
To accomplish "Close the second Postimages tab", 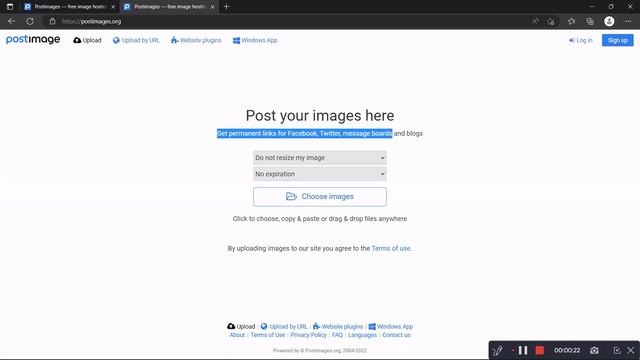I will (213, 7).
